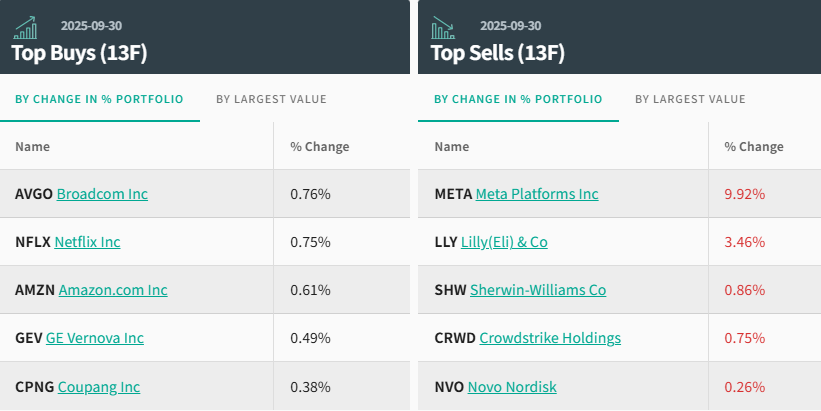Open the GE Vernova Inc link

click(x=95, y=338)
